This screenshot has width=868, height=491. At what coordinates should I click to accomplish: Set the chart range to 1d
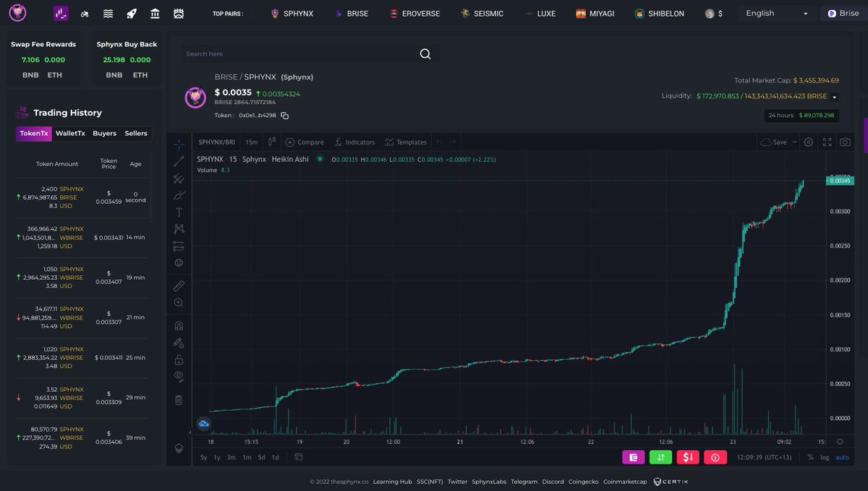pyautogui.click(x=275, y=457)
